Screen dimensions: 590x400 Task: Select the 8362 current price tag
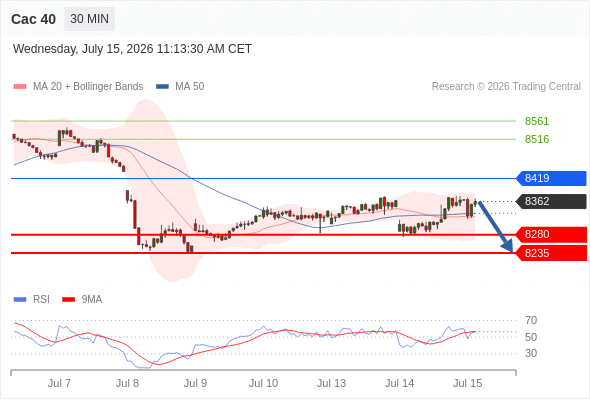point(552,201)
